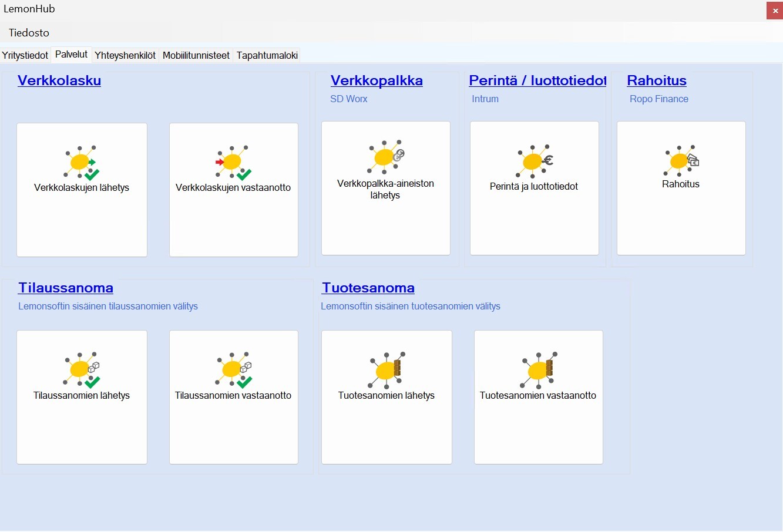Open the Perintä / luottotiedot link

coord(536,80)
